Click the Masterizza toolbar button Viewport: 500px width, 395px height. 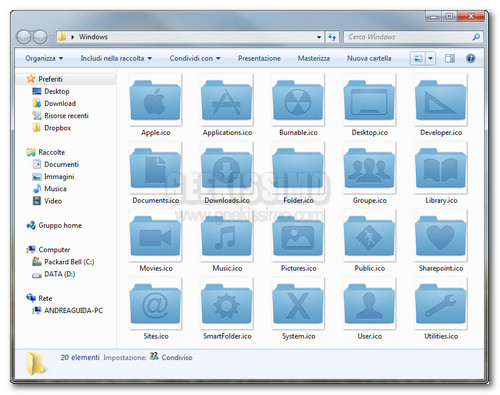coord(314,58)
